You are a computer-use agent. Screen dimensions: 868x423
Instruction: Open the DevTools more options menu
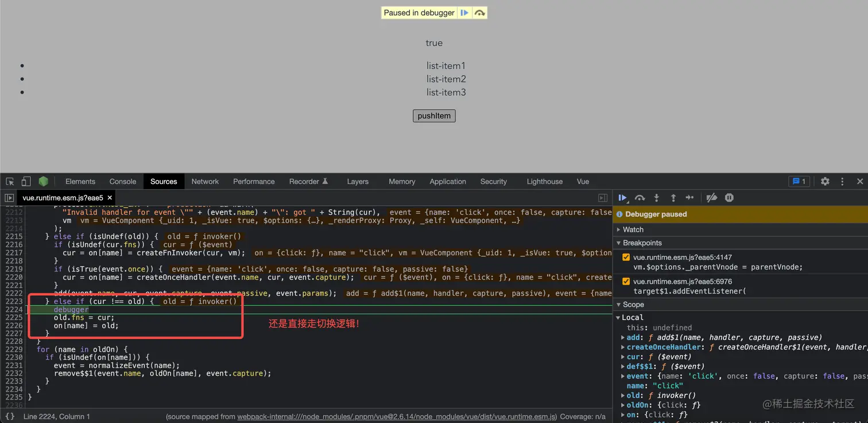click(x=842, y=182)
